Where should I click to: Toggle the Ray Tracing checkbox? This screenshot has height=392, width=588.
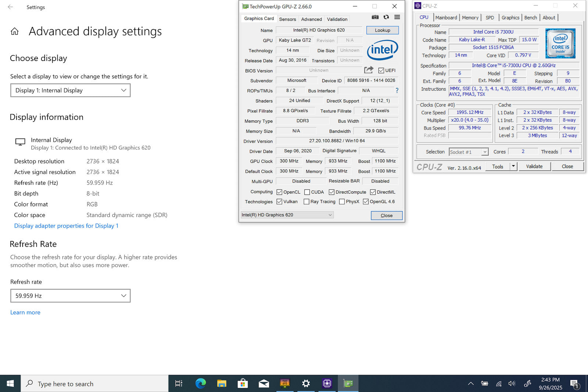click(x=306, y=202)
